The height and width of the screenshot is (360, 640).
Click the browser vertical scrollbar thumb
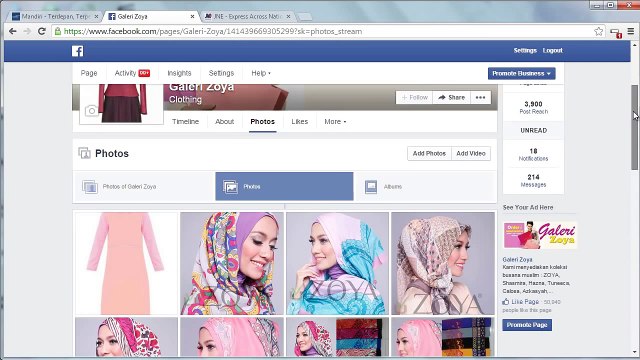pos(634,127)
